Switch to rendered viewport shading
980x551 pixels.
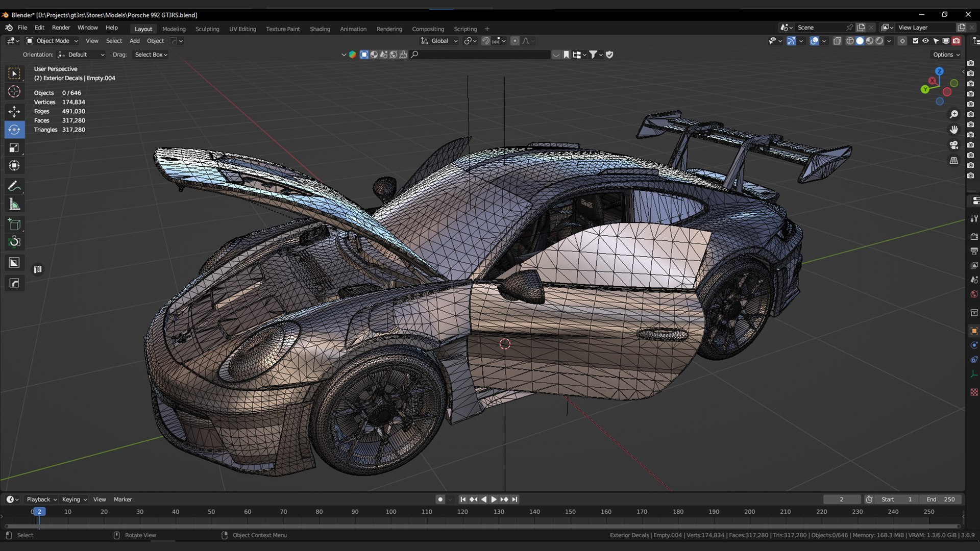click(879, 41)
